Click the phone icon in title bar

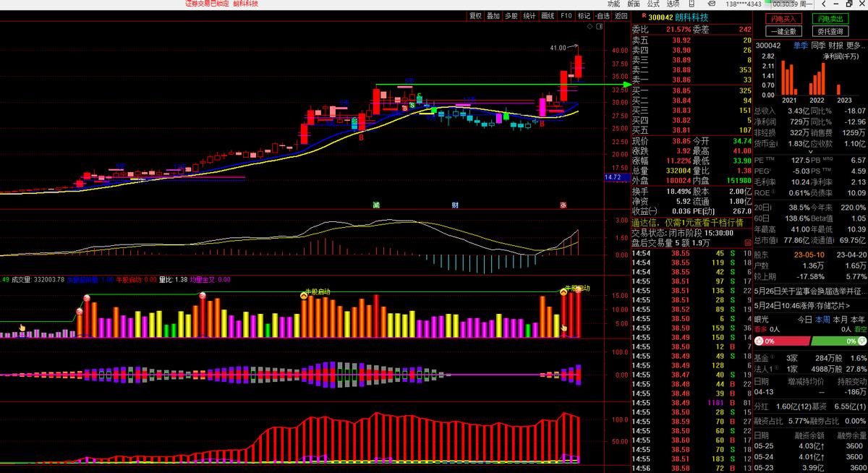[x=691, y=4]
